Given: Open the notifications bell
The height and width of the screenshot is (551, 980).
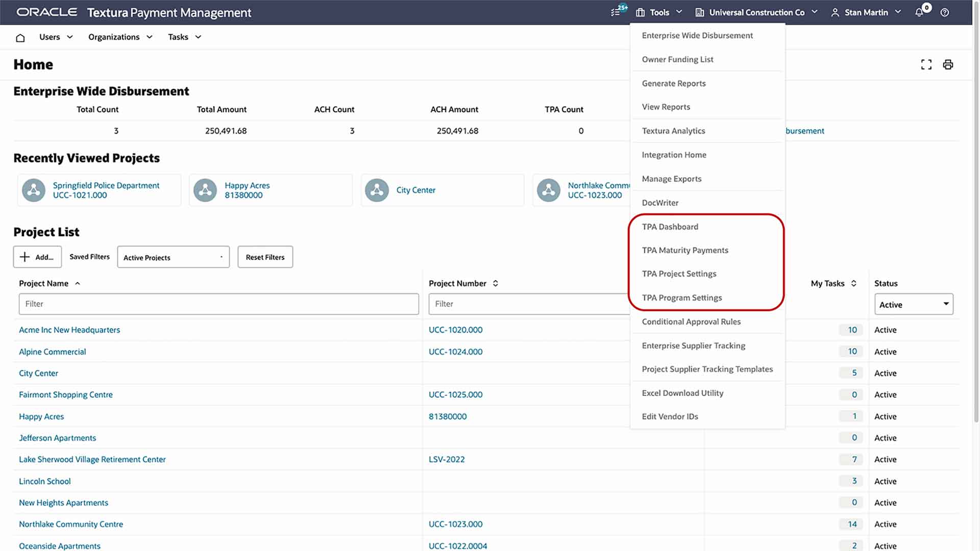Looking at the screenshot, I should [919, 12].
